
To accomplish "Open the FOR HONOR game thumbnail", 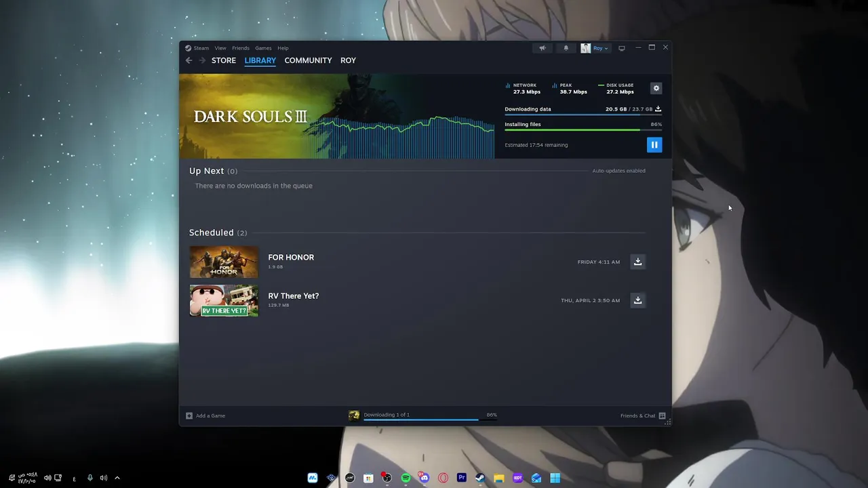I will (224, 262).
